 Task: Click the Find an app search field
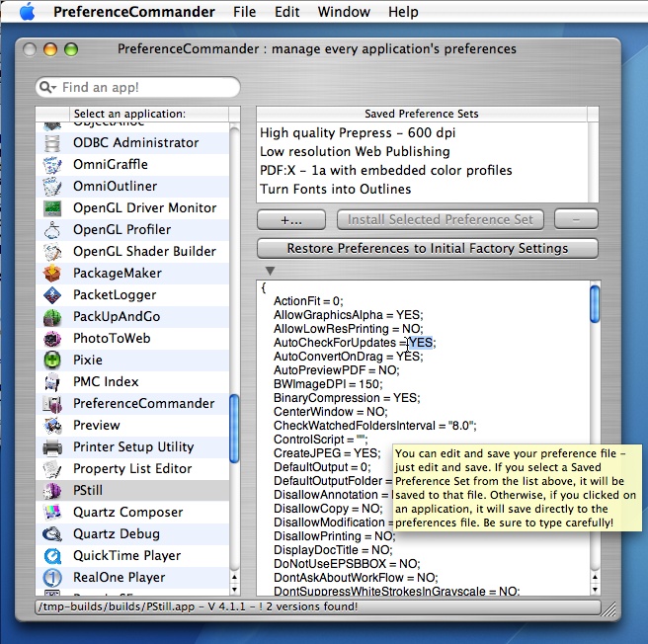point(137,87)
